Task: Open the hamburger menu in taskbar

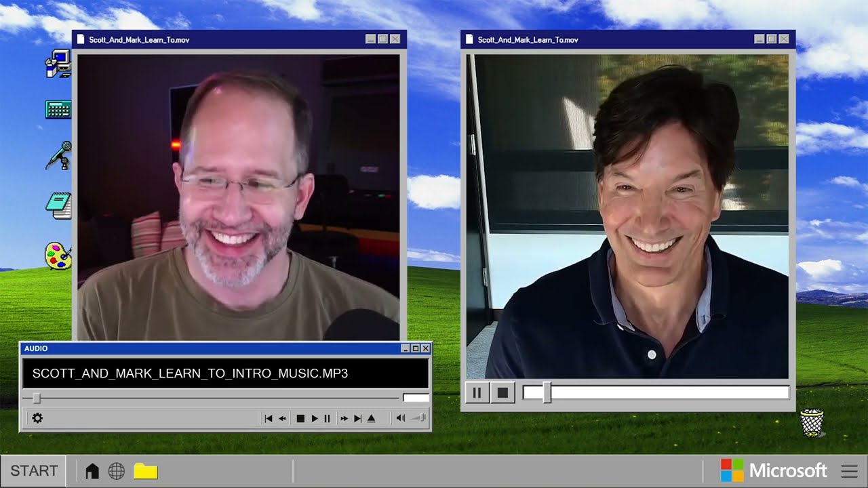Action: tap(849, 471)
